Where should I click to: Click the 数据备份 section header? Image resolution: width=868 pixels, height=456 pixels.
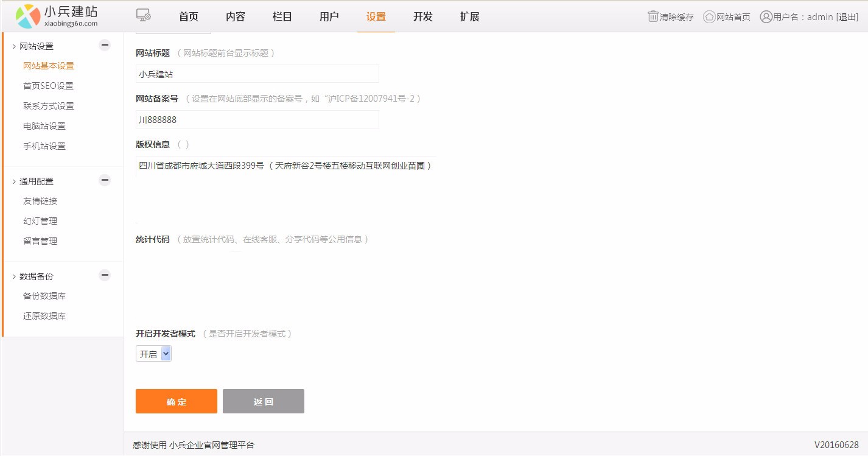37,276
